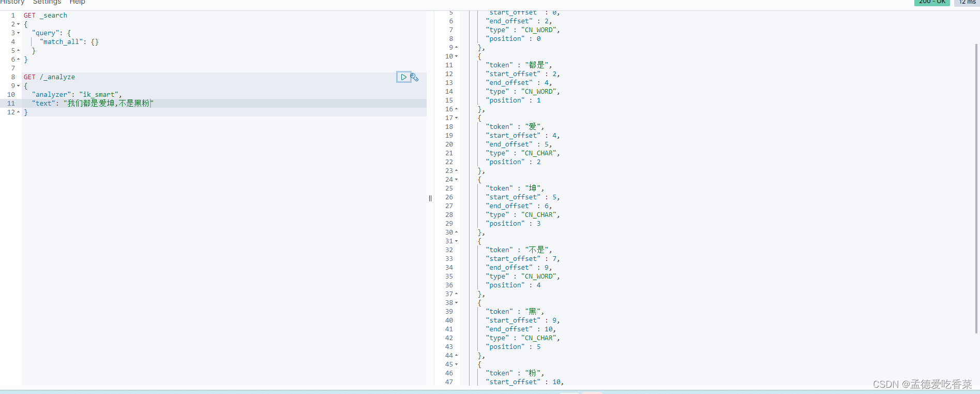Click "position" : 0 on line 8
980x394 pixels.
[513, 39]
